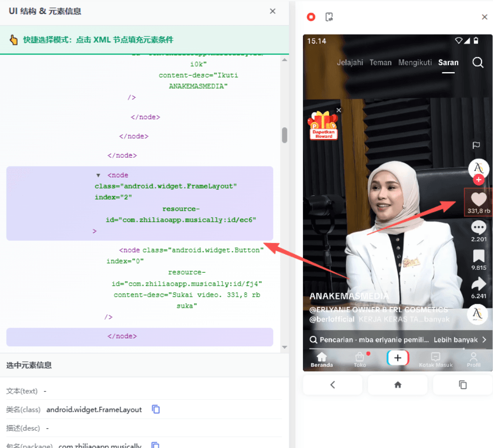Collapse the FrameLayout node triangle
Image resolution: width=493 pixels, height=448 pixels.
coord(98,175)
